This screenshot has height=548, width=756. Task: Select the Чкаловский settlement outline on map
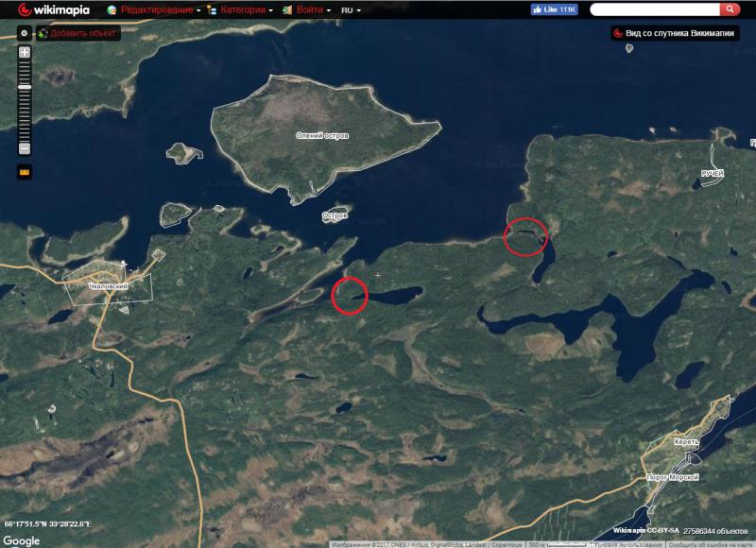pyautogui.click(x=107, y=285)
